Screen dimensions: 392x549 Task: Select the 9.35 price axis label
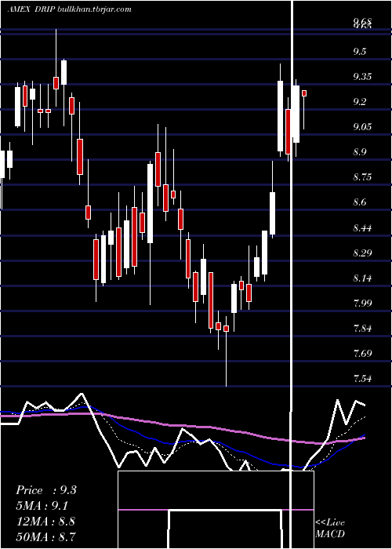pos(362,77)
